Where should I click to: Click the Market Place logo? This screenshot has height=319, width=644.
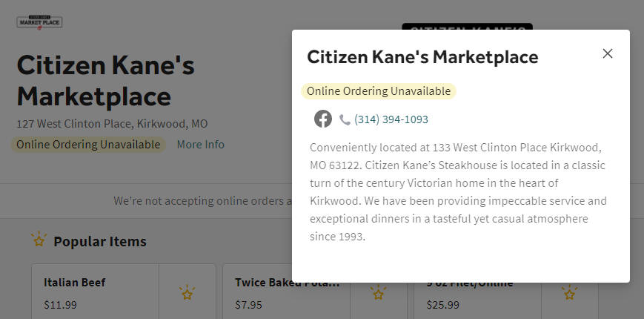39,22
